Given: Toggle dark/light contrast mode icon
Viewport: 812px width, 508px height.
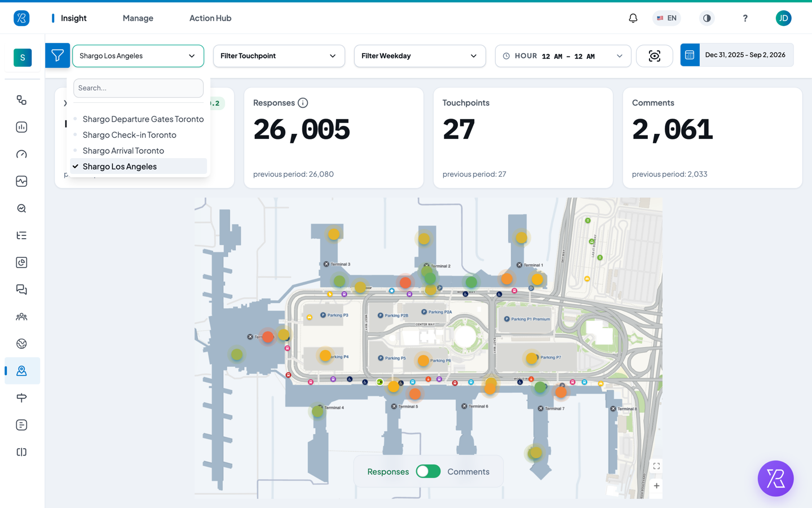Looking at the screenshot, I should pyautogui.click(x=707, y=18).
